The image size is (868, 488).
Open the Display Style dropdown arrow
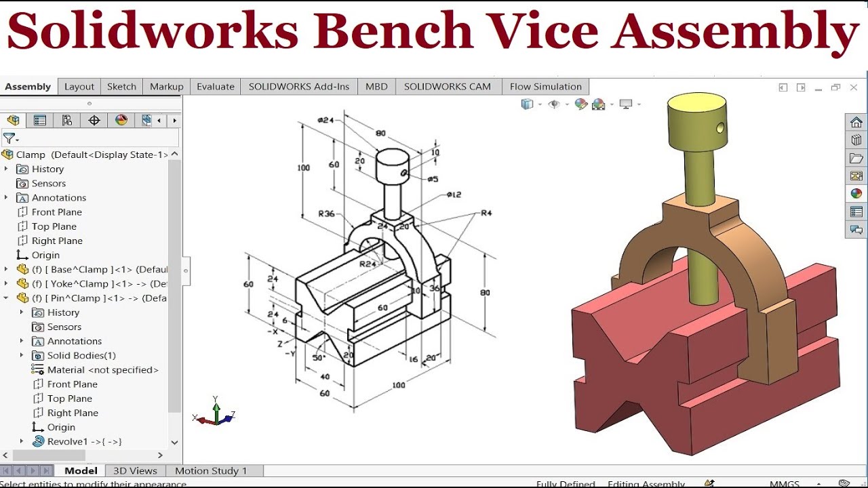coord(540,104)
